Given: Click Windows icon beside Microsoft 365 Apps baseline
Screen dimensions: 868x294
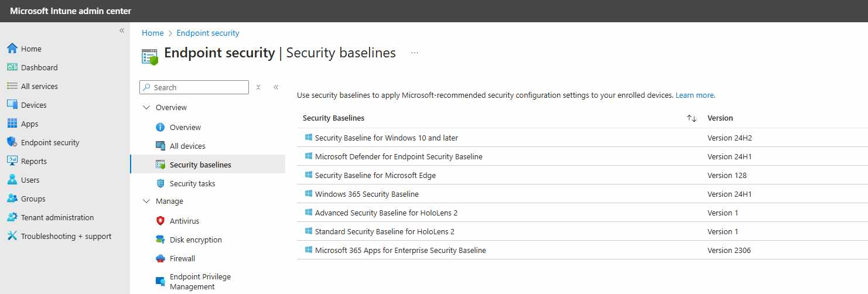Looking at the screenshot, I should click(x=309, y=249).
